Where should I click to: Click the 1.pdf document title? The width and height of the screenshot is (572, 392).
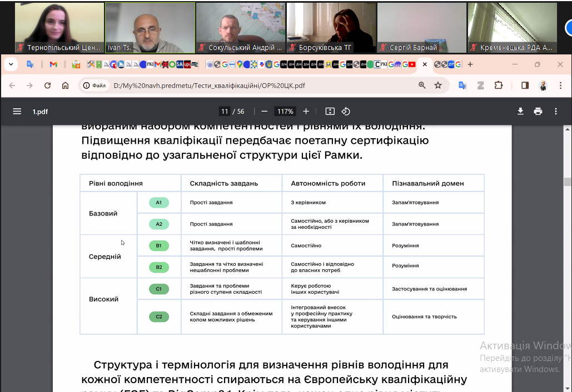[x=40, y=112]
